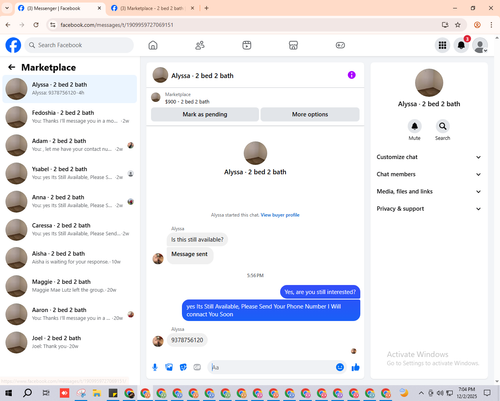
Task: Open Task View on the taskbar
Action: (46, 393)
